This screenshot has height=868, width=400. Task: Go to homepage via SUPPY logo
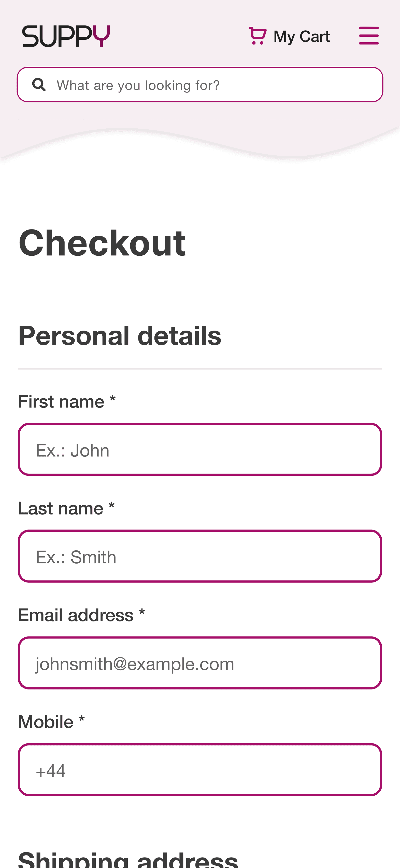click(66, 36)
